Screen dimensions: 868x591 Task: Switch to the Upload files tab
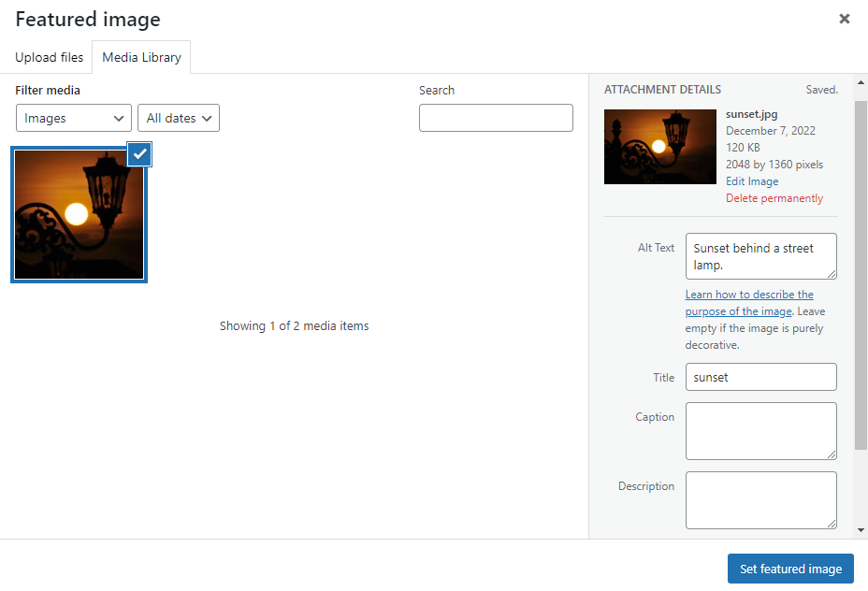click(49, 57)
